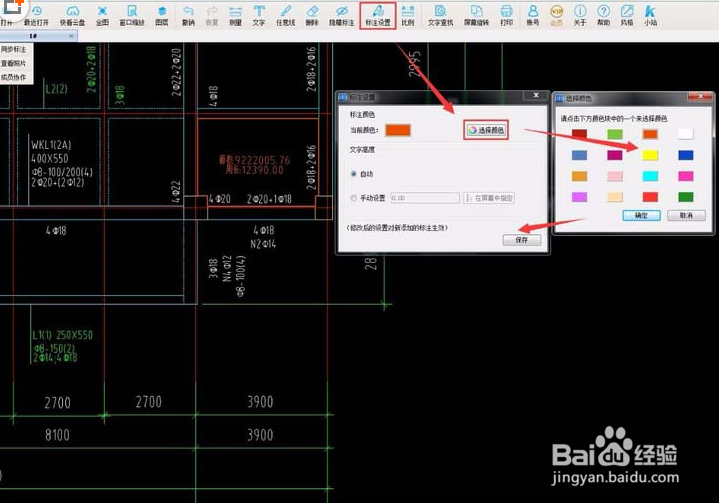719x503 pixels.
Task: Pick the bright red color swatch
Action: pos(650,197)
